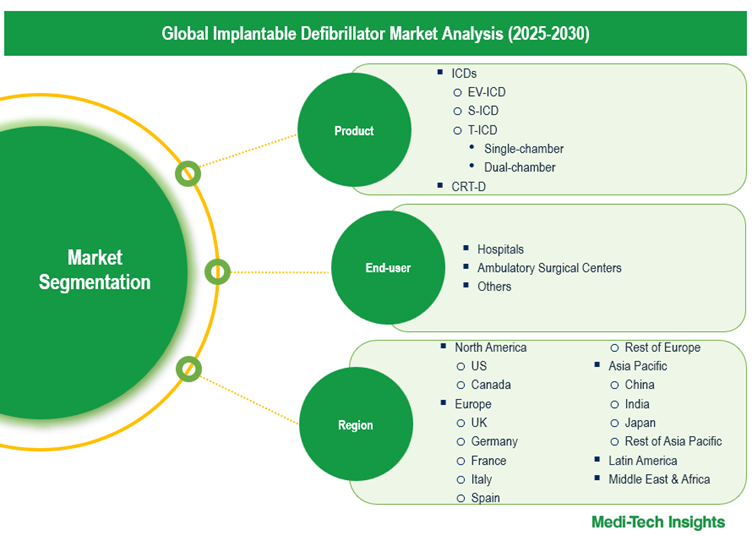Click 'Ambulatory Surgical Centers' item
Viewport: 752px width, 536px height.
click(549, 268)
